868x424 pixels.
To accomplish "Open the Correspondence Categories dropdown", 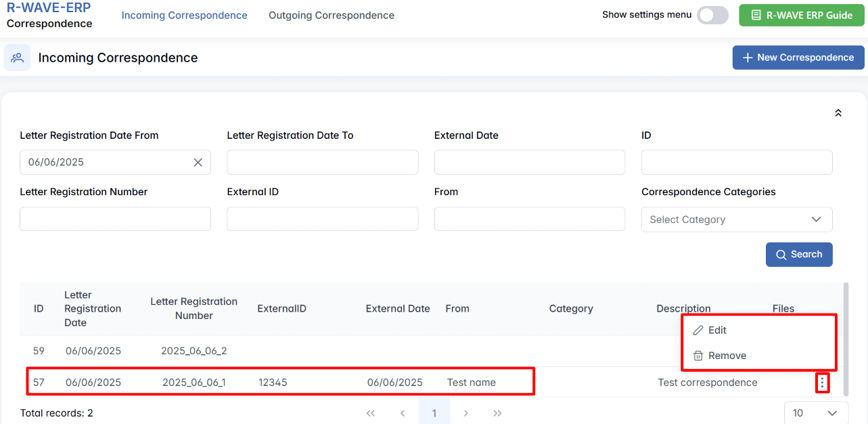I will click(736, 219).
